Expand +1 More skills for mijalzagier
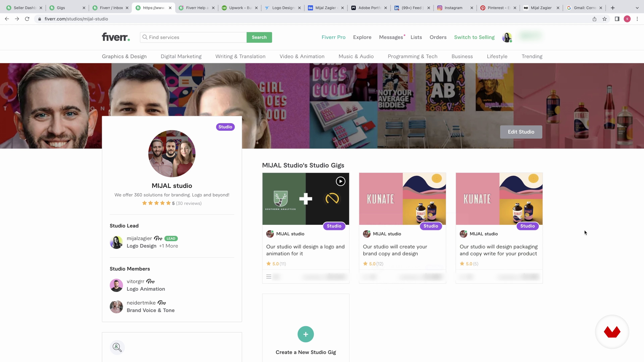644x362 pixels. 169,246
